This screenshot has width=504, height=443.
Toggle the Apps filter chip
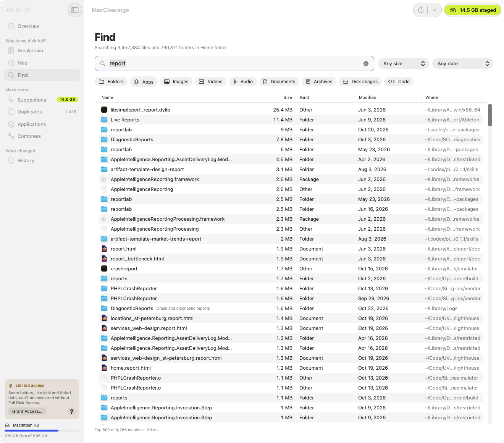[144, 82]
